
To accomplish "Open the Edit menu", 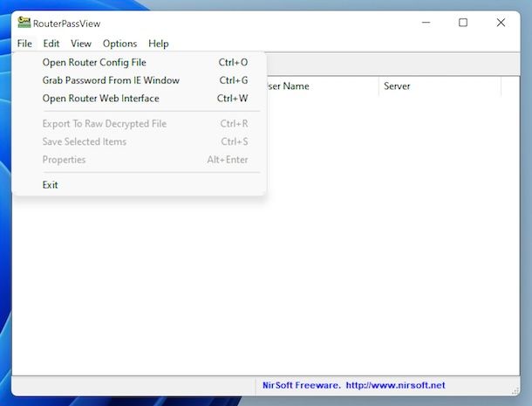I will pyautogui.click(x=51, y=44).
